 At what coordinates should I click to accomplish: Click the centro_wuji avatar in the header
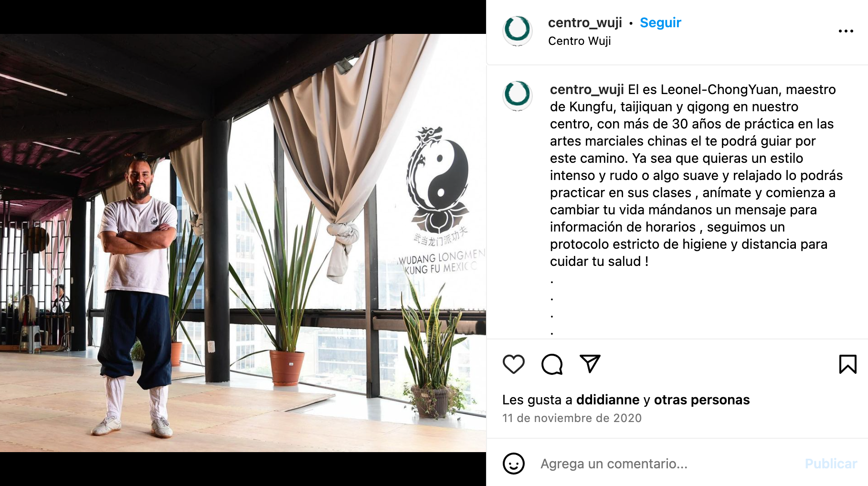[518, 31]
